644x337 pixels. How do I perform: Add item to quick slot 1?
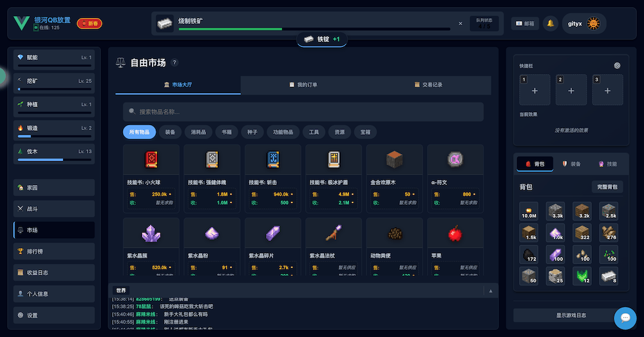coord(535,91)
